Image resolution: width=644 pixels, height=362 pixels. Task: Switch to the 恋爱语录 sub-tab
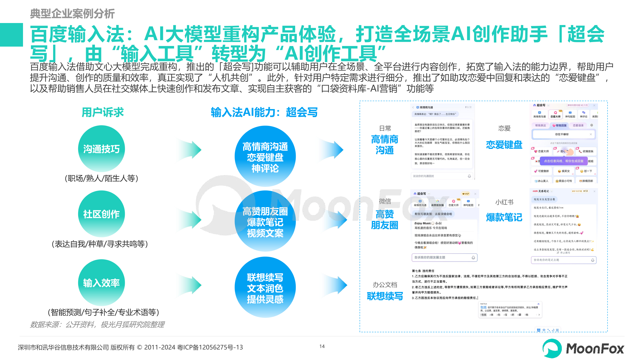[x=578, y=125]
